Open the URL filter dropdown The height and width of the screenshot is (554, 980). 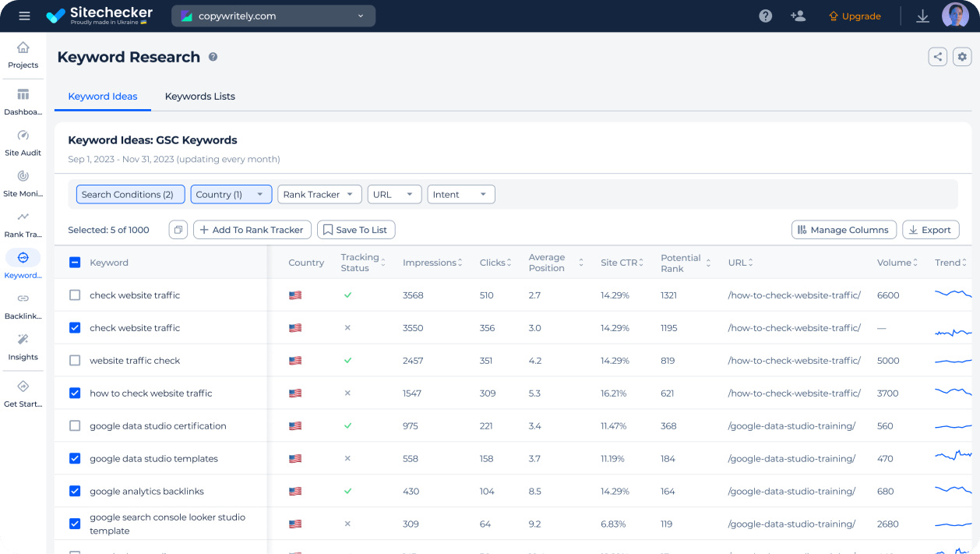(394, 195)
